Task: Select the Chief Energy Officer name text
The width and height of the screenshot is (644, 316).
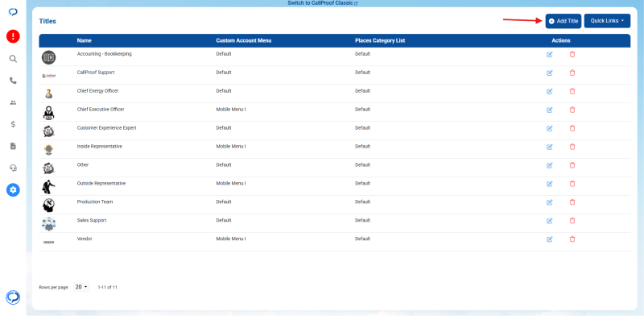Action: (x=97, y=91)
